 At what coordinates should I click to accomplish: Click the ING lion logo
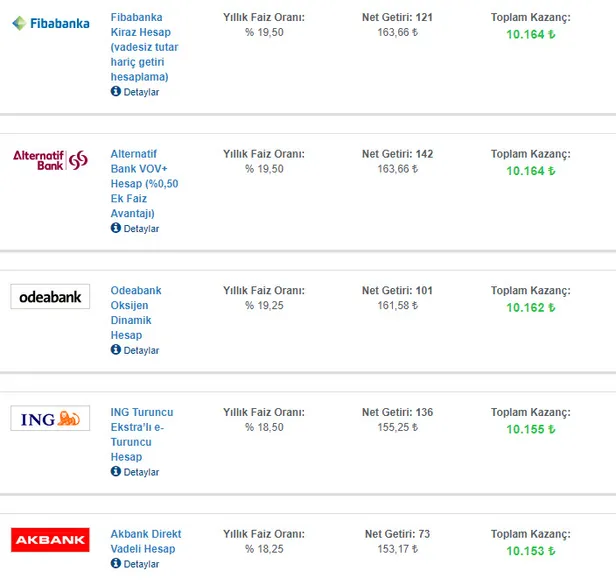pyautogui.click(x=50, y=418)
